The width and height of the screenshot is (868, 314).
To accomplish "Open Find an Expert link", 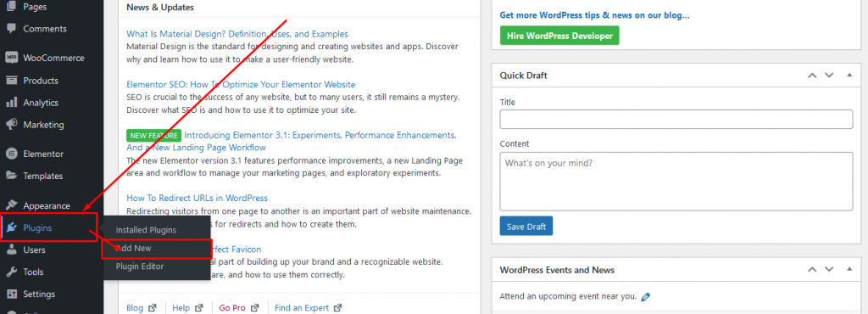I will (x=302, y=308).
